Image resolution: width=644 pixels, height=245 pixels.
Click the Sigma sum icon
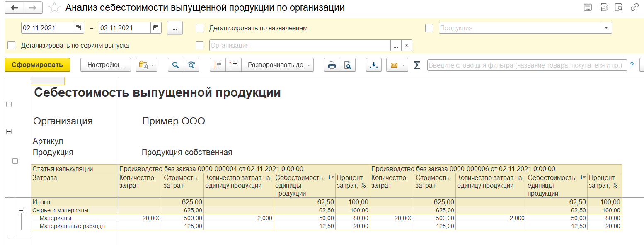417,65
